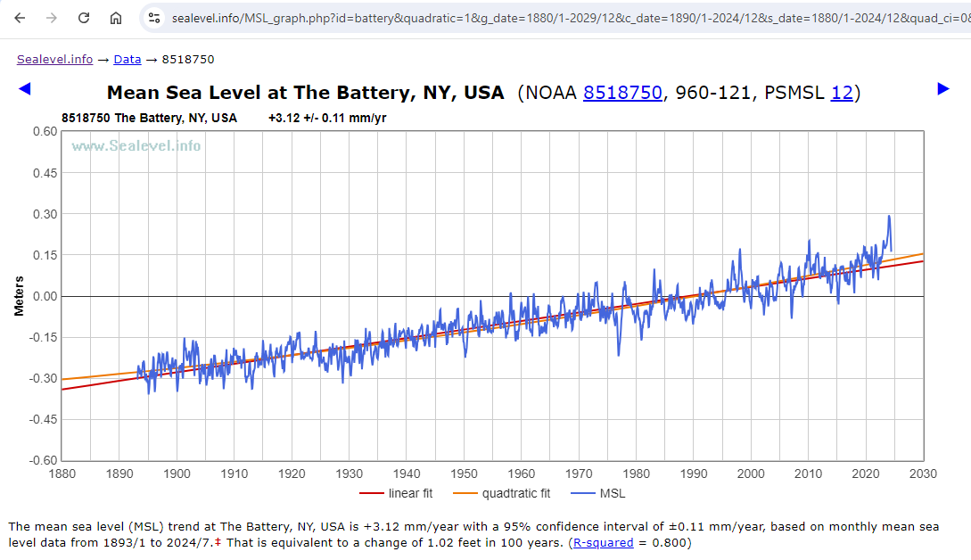Click the www.Sealevel.info watermark in chart

136,145
